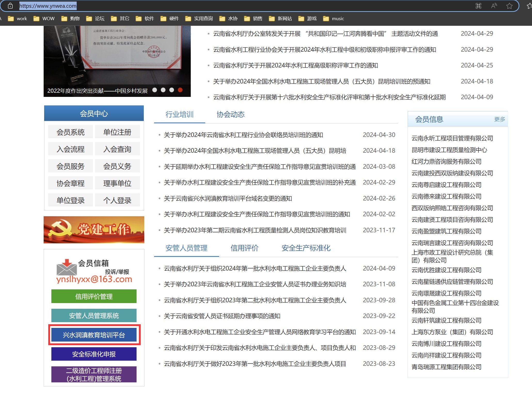Viewport: 532px width, 394px height.
Task: Select the second carousel indicator dot
Action: (x=163, y=90)
